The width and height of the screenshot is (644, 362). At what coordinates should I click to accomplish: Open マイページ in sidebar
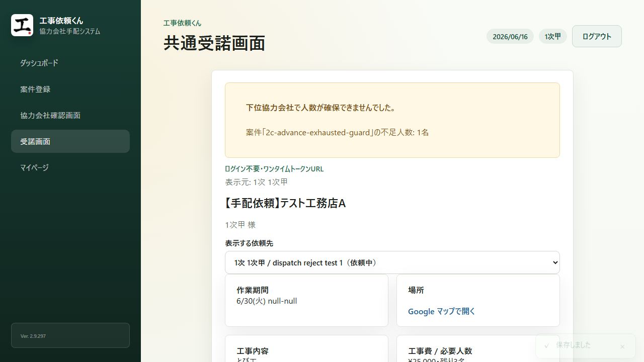pyautogui.click(x=70, y=167)
